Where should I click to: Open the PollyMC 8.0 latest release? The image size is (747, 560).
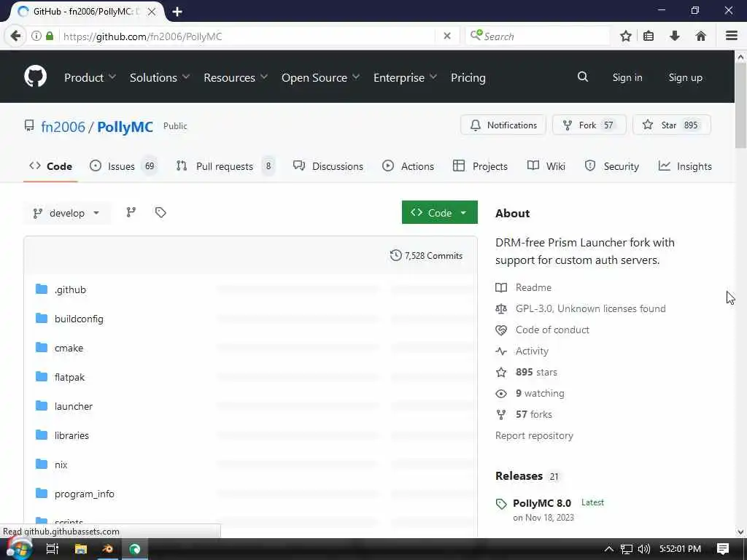click(x=542, y=503)
